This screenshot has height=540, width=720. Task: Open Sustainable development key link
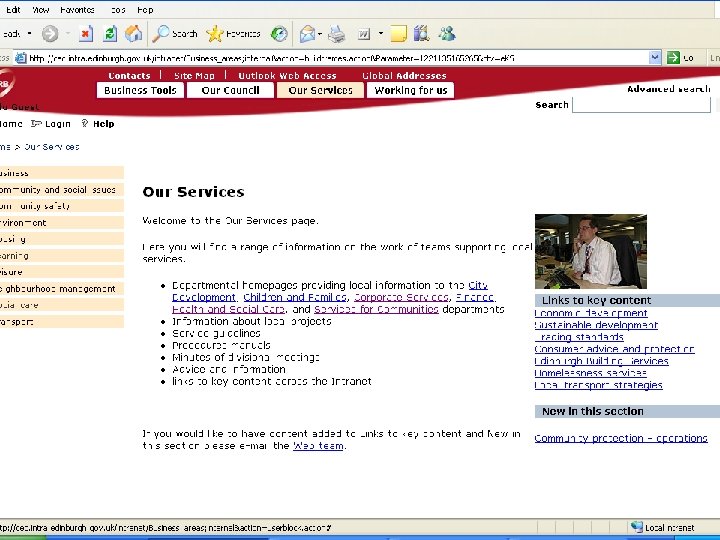(596, 325)
